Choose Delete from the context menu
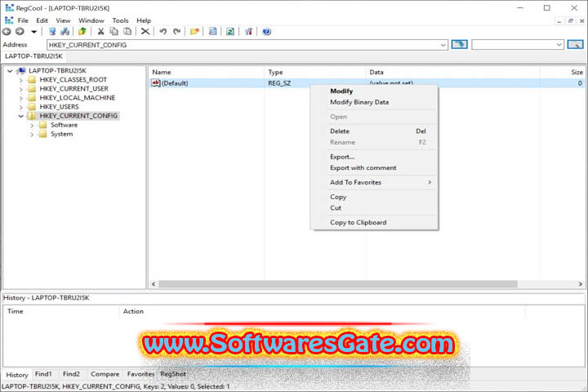The height and width of the screenshot is (392, 588). [374, 131]
